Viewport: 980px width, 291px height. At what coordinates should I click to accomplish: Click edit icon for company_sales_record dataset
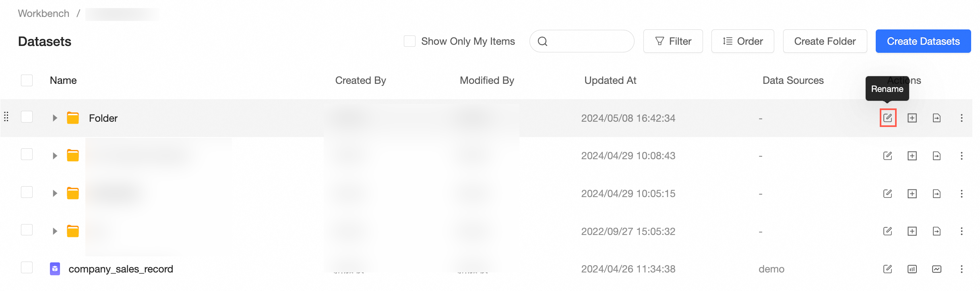(887, 269)
